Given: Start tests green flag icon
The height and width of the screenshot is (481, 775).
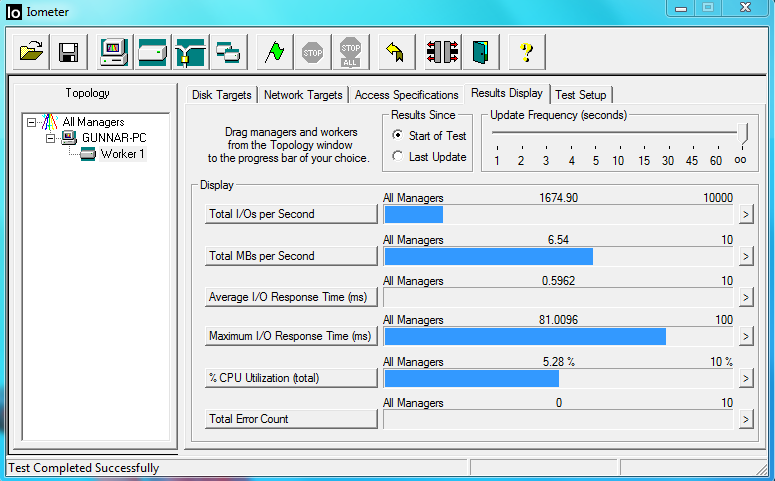Looking at the screenshot, I should pyautogui.click(x=274, y=52).
